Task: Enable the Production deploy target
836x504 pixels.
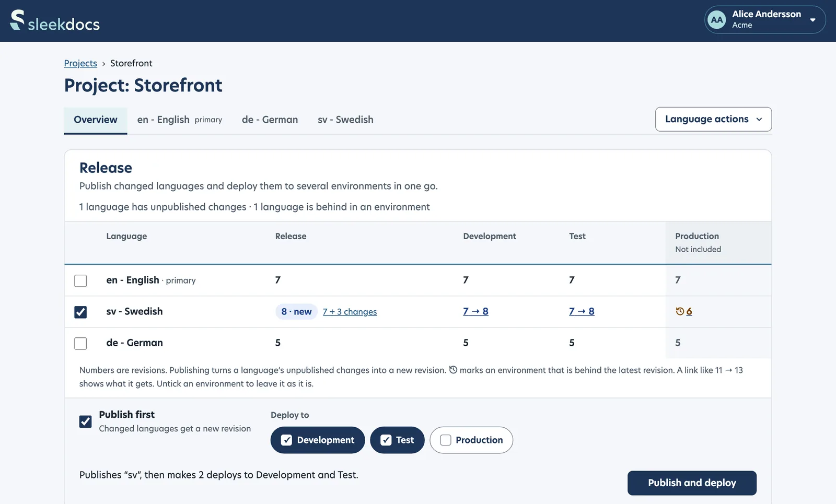Action: (471, 440)
